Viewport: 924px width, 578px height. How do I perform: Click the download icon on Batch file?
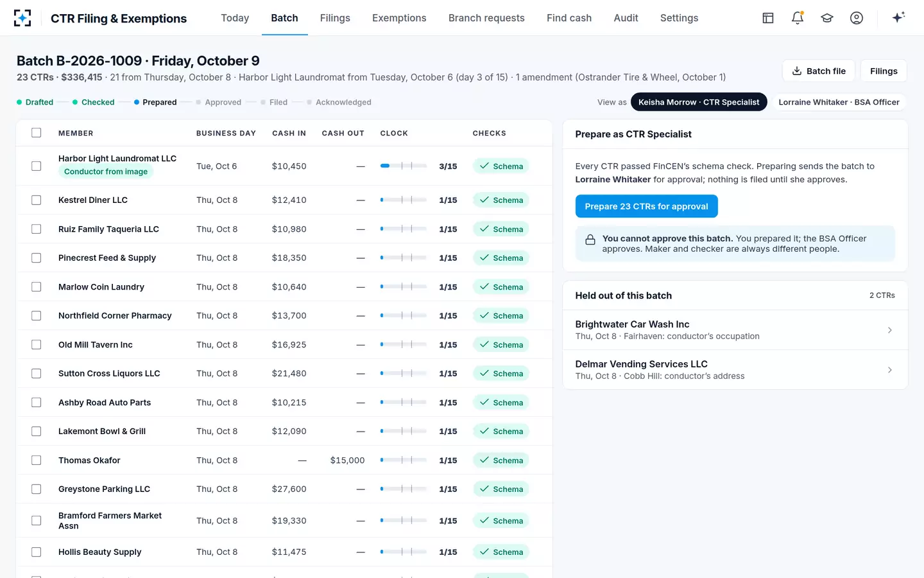(796, 71)
